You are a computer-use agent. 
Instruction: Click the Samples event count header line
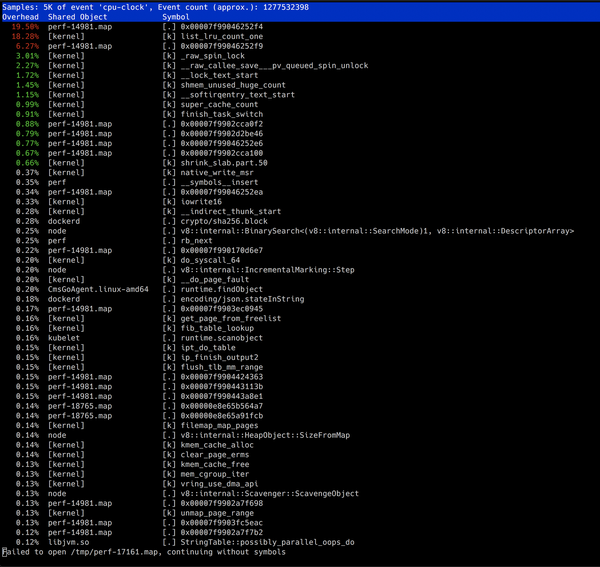click(x=154, y=7)
